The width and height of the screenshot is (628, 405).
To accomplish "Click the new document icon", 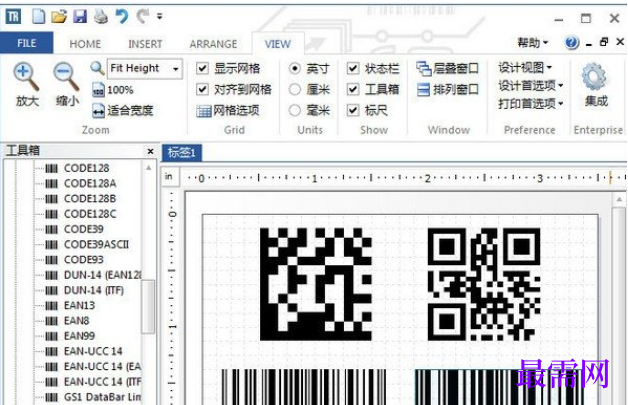I will click(38, 16).
